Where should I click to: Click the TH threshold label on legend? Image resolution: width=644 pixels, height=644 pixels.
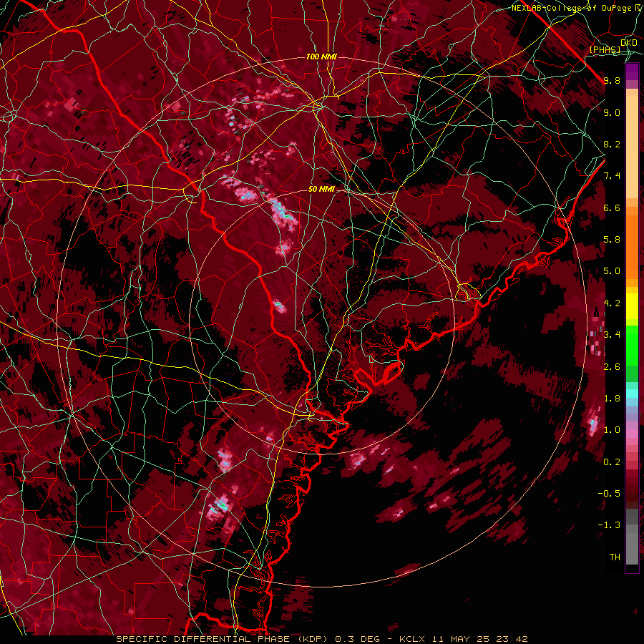tap(615, 557)
